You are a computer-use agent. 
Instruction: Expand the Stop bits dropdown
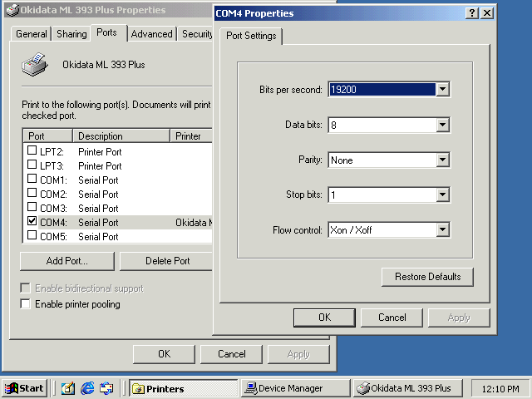click(x=442, y=195)
